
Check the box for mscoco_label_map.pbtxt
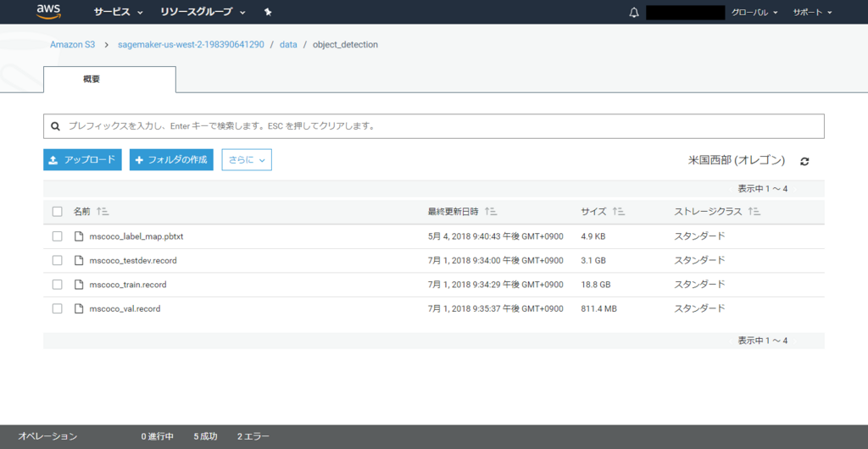57,236
